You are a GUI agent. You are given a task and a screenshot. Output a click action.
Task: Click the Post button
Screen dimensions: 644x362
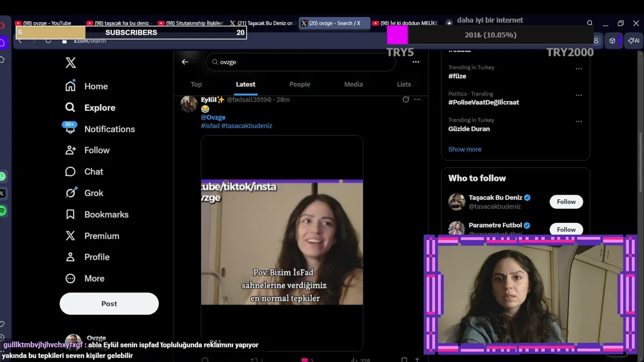coord(109,304)
